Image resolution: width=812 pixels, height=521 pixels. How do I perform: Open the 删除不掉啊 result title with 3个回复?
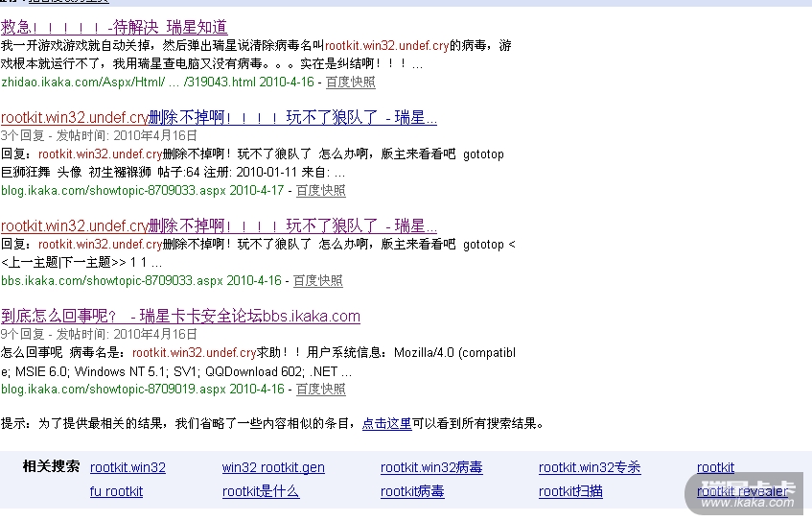pyautogui.click(x=219, y=118)
